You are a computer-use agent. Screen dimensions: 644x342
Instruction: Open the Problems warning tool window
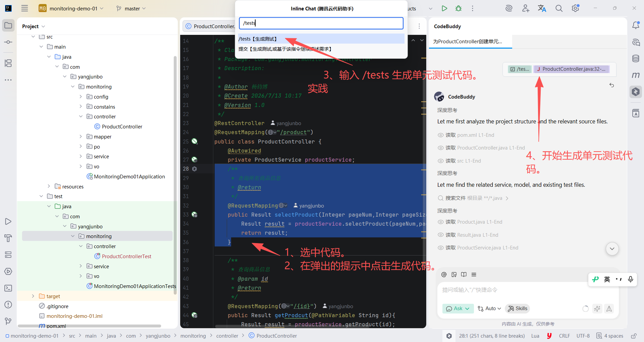[x=8, y=305]
